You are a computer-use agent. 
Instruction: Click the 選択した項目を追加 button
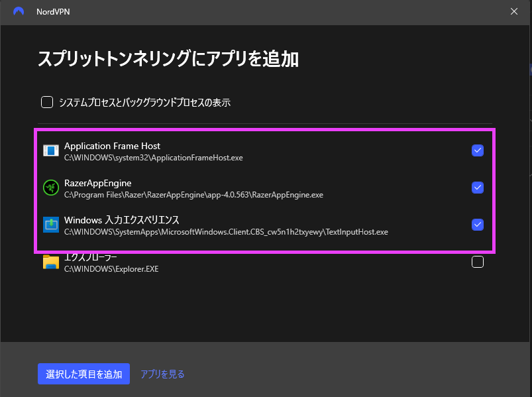click(x=83, y=374)
